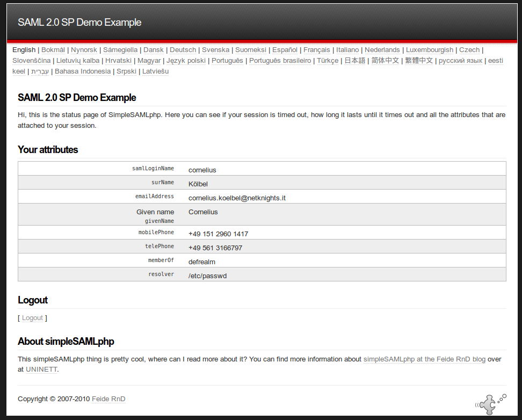Click the Logout link

coord(32,318)
